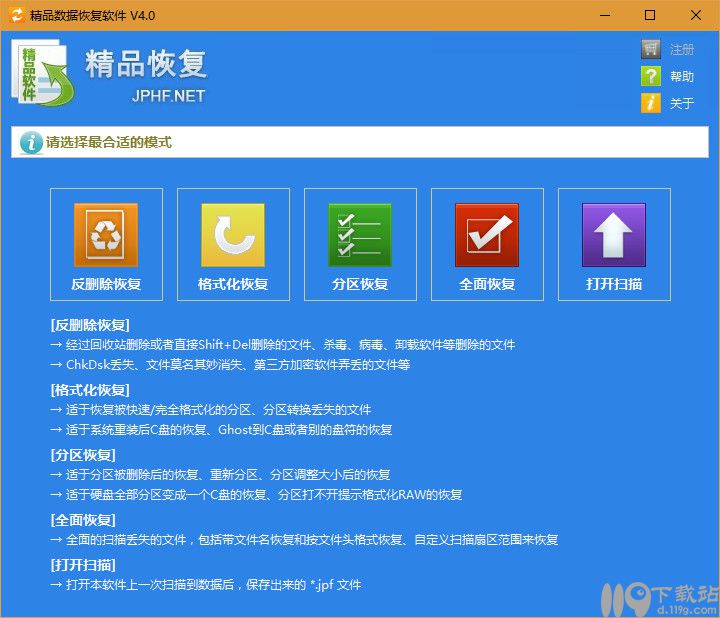Click the green question mark help icon
This screenshot has height=618, width=720.
[651, 76]
